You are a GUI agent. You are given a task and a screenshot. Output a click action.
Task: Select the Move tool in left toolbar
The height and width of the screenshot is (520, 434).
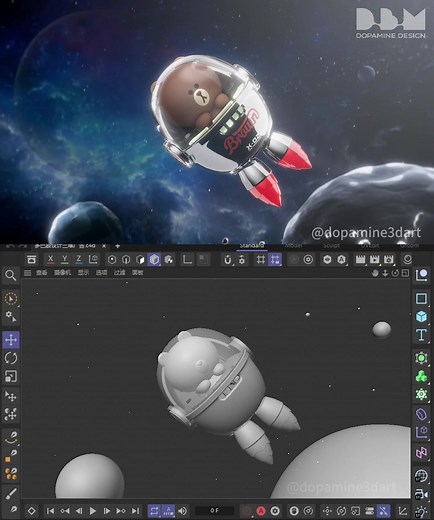(x=11, y=340)
